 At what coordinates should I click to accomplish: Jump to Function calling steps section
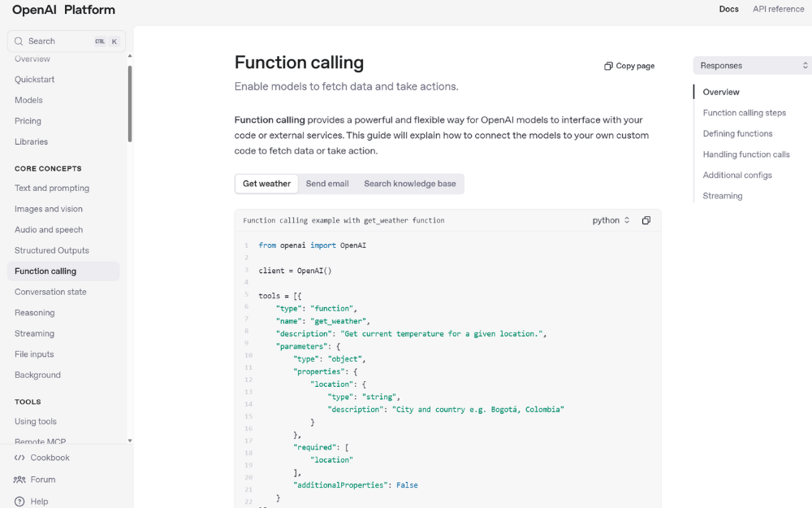(x=744, y=113)
